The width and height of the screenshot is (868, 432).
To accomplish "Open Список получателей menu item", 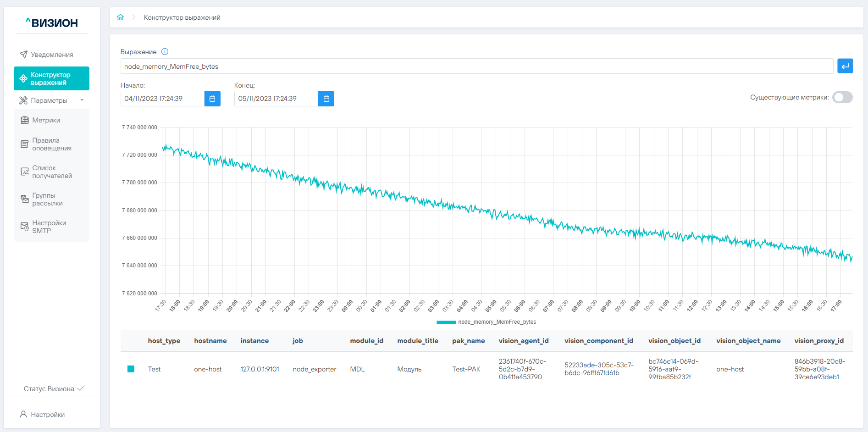I will click(x=51, y=172).
